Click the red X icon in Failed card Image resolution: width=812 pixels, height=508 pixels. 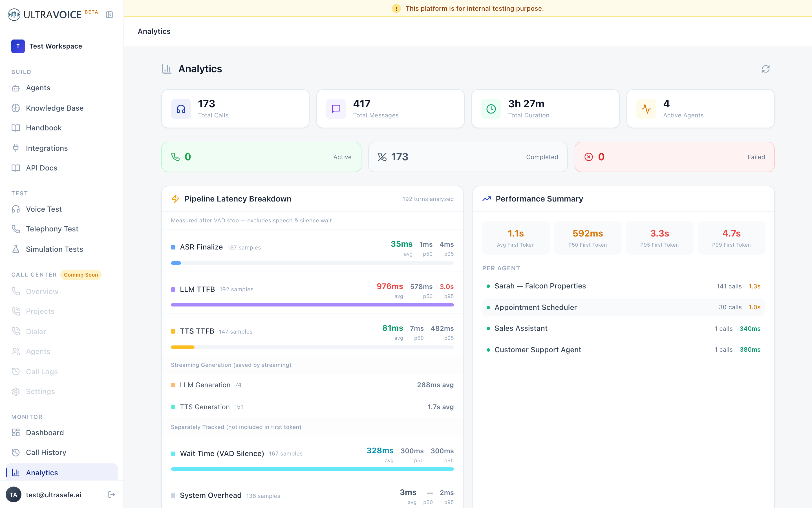tap(588, 157)
